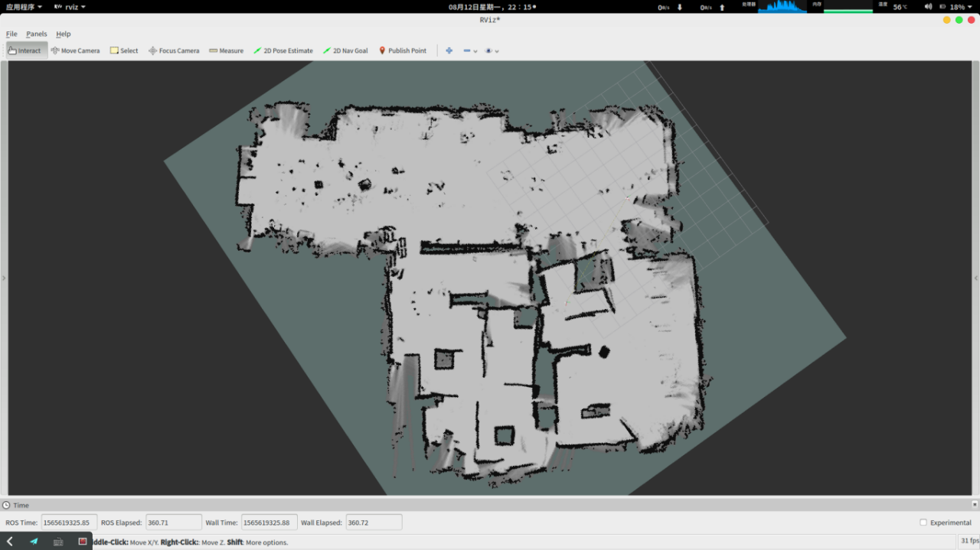Use the Publish Point tool

(x=403, y=50)
